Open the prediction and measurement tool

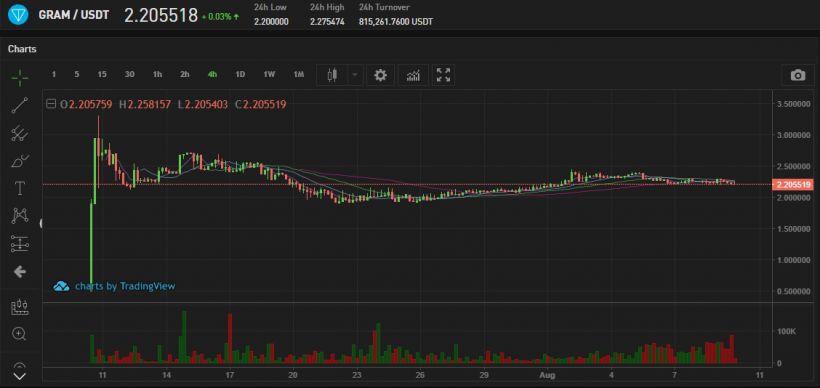click(x=20, y=244)
